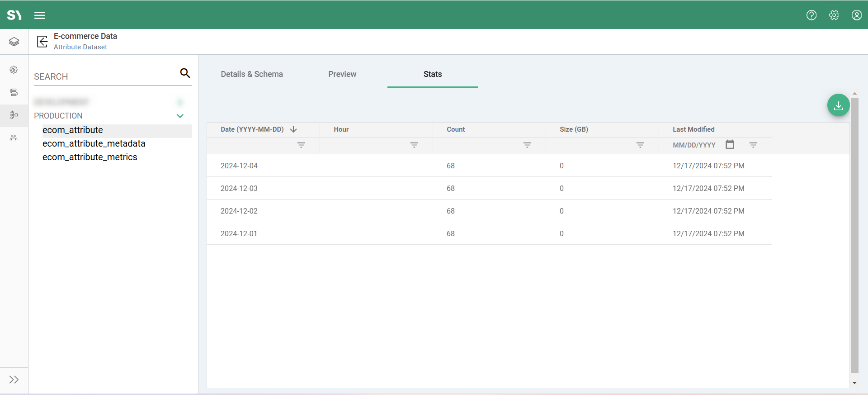
Task: Collapse the PRODUCTION group chevron
Action: click(180, 116)
